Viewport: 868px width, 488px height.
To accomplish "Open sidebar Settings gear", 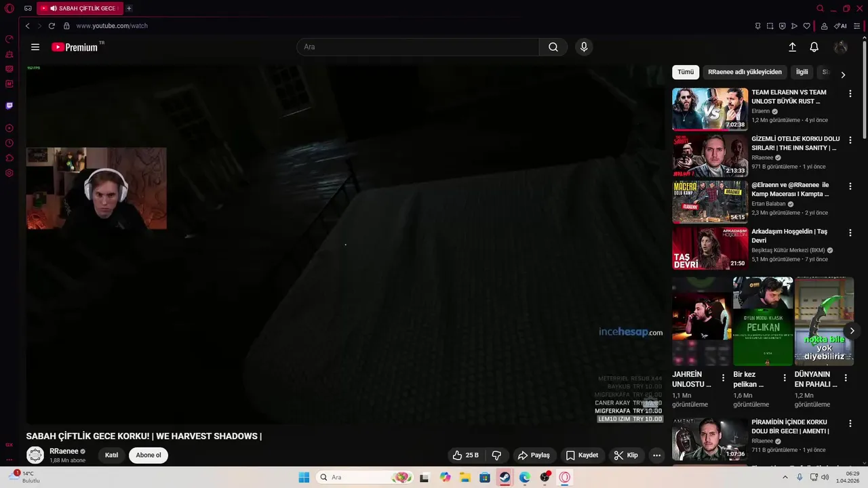I will coord(9,173).
